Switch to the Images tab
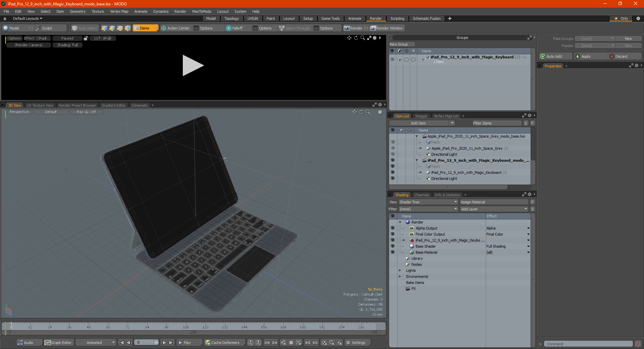This screenshot has width=644, height=349. tap(421, 116)
